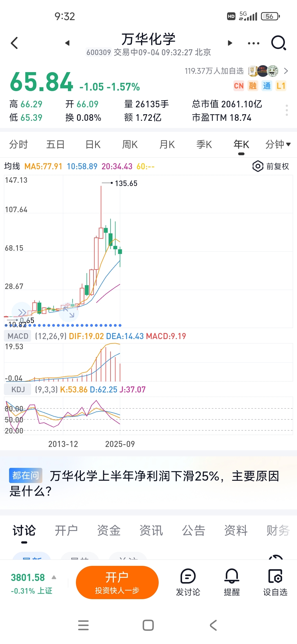The height and width of the screenshot is (644, 297).
Task: Tap watchlist user avatars thumbnail
Action: click(x=263, y=71)
